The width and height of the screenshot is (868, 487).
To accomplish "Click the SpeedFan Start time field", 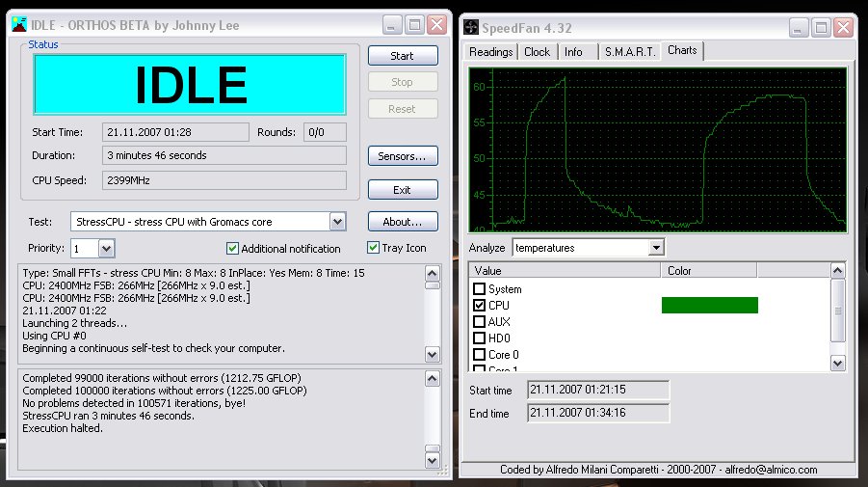I will [598, 390].
